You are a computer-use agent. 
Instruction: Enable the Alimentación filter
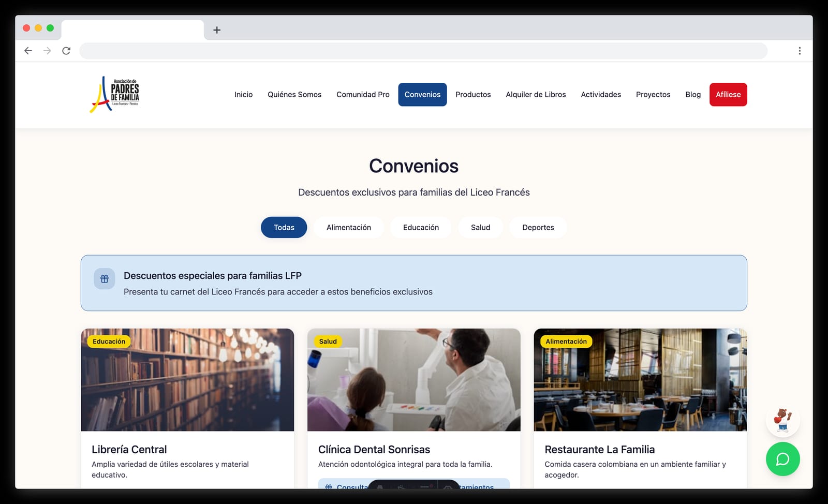[348, 227]
